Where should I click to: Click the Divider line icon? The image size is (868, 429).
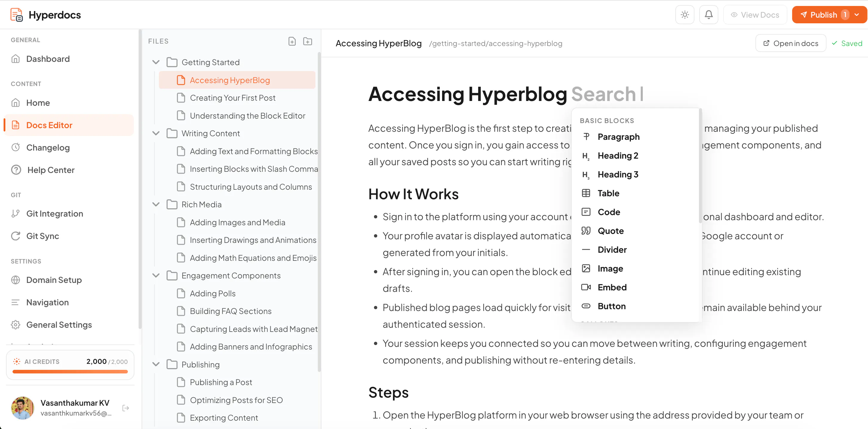coord(586,249)
